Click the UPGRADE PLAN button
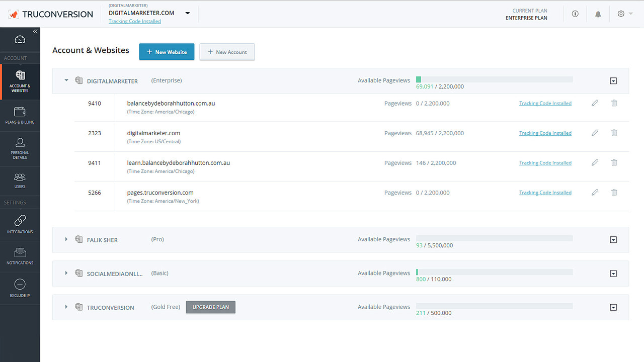 (210, 307)
